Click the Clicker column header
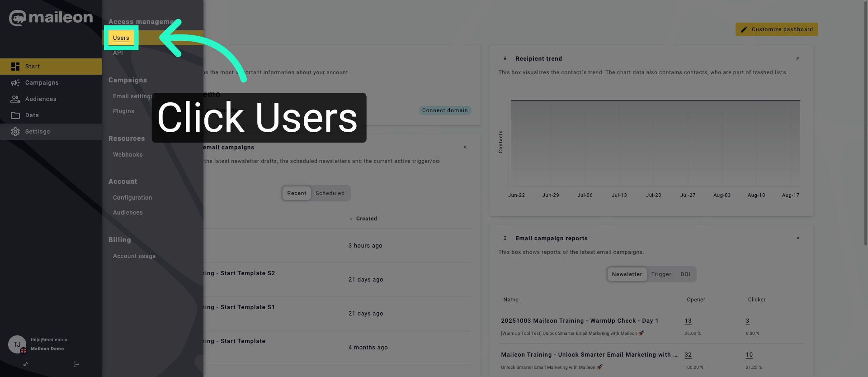 pos(757,300)
